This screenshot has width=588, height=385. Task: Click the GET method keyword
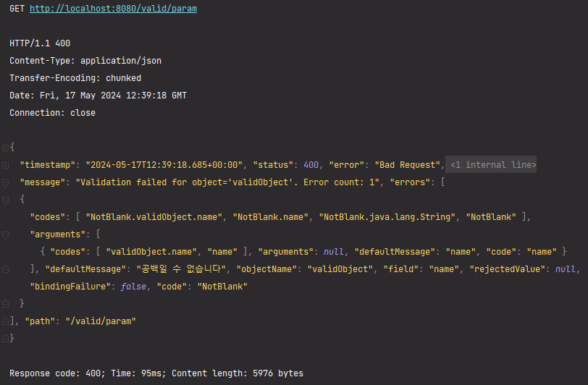(17, 9)
